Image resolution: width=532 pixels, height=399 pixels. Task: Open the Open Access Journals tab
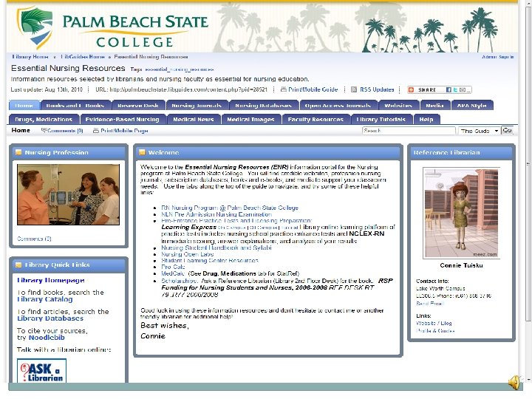[338, 106]
